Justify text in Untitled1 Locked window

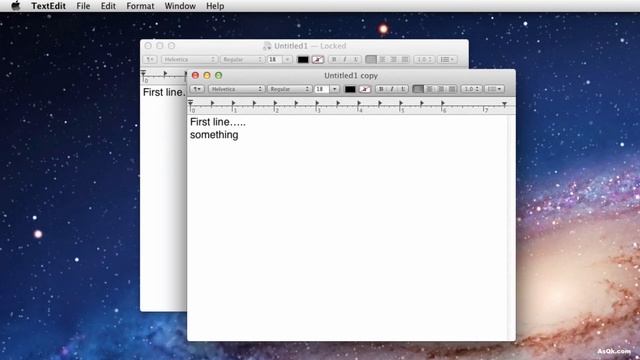(404, 60)
